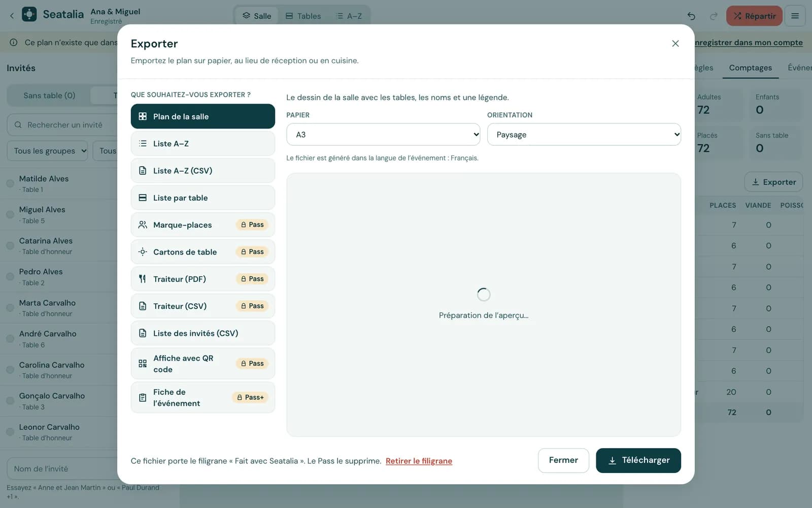The height and width of the screenshot is (508, 812).
Task: Click the Fermer button
Action: [x=563, y=460]
